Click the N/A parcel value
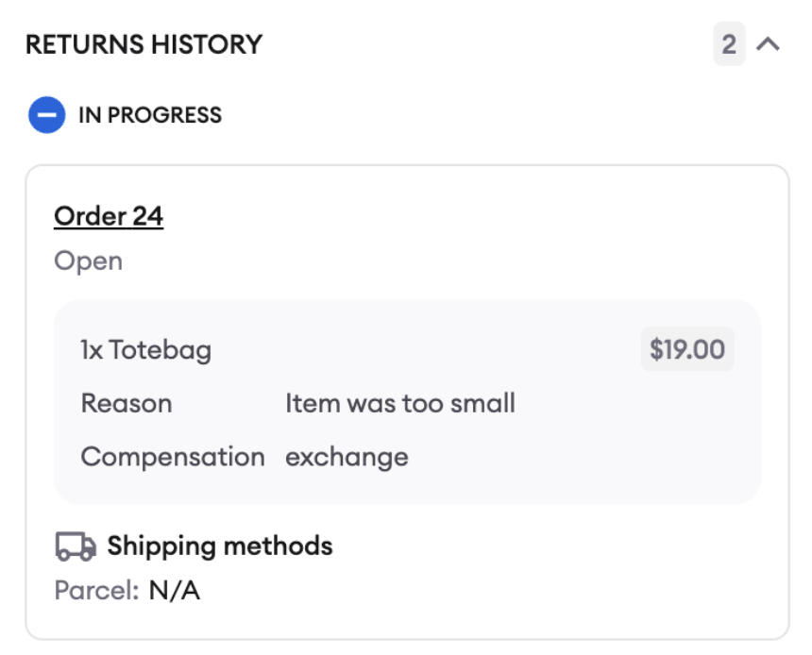This screenshot has width=812, height=655. click(x=175, y=590)
